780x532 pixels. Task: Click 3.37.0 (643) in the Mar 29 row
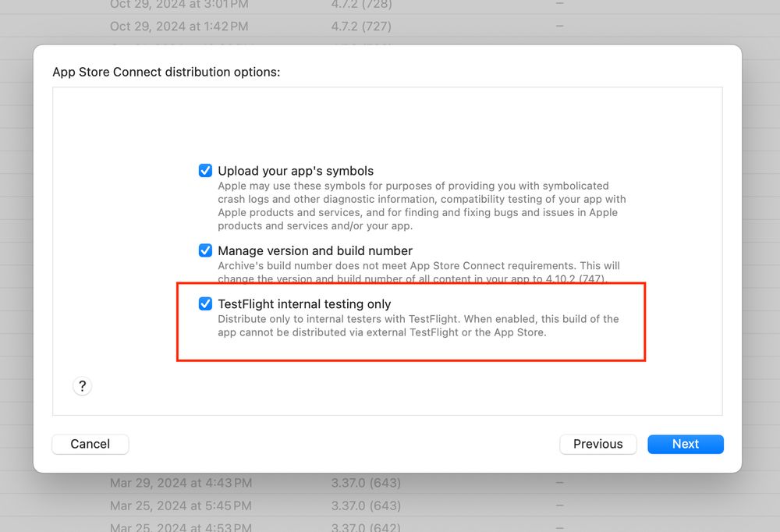(366, 483)
